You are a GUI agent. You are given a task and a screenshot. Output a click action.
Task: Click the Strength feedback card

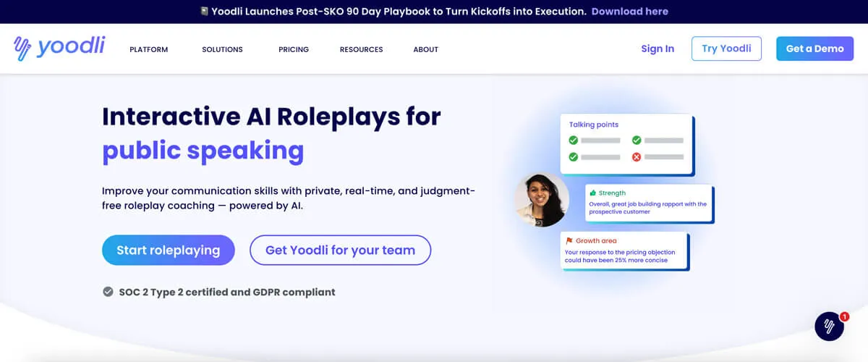649,203
